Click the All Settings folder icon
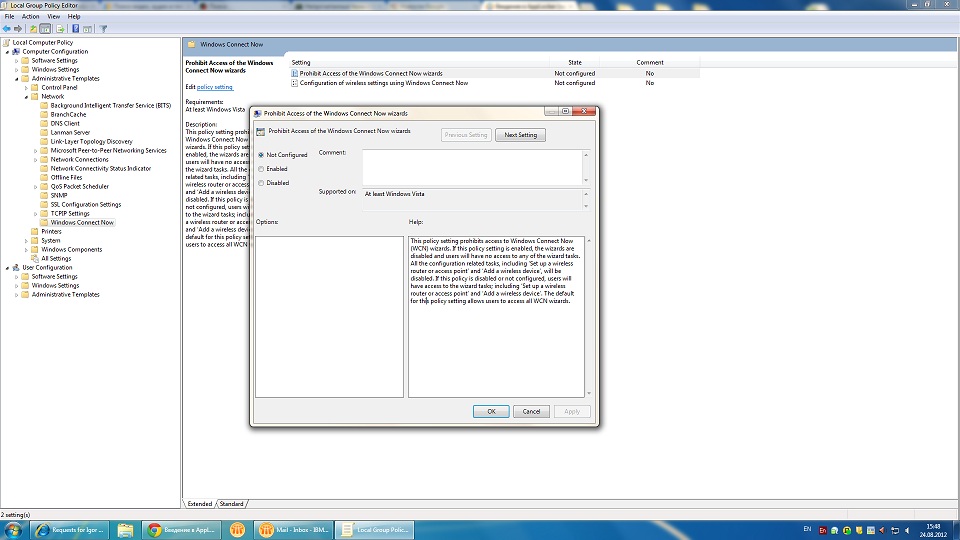Screen dimensions: 960x540 pos(35,258)
